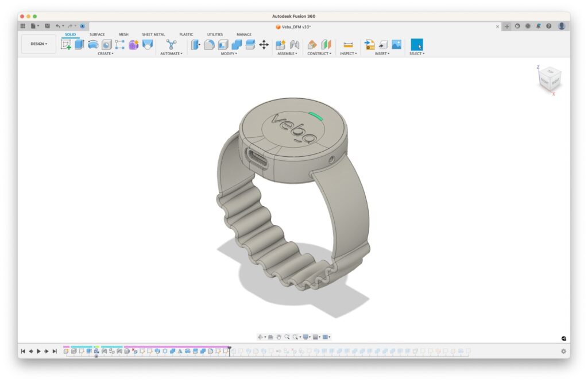Open the job status clock icon
Image resolution: width=588 pixels, height=382 pixels.
pos(528,26)
